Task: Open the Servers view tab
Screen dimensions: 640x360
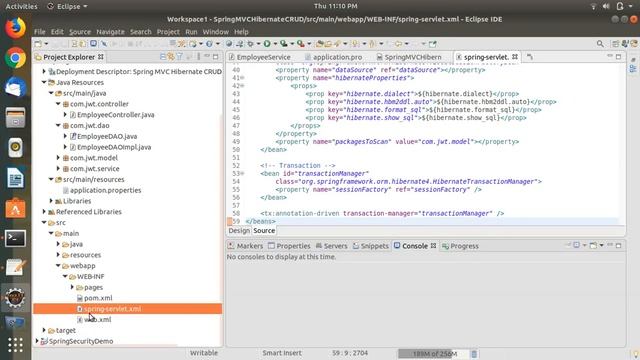Action: pyautogui.click(x=331, y=246)
